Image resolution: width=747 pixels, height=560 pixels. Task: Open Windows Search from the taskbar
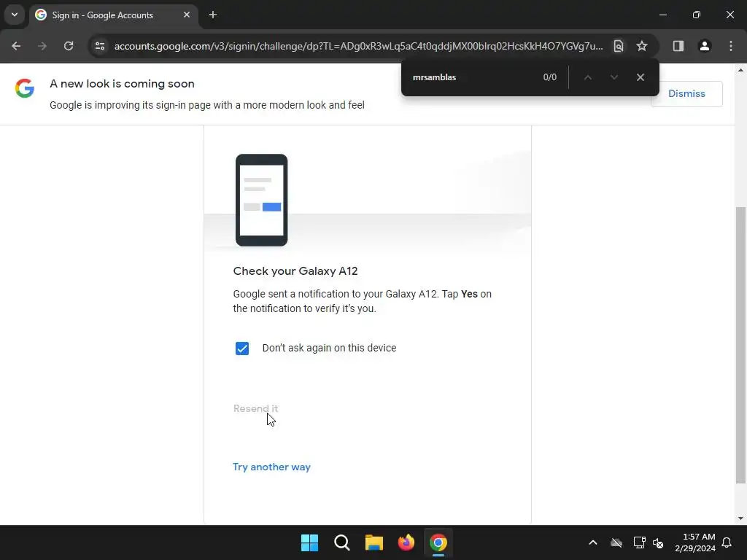pos(341,542)
